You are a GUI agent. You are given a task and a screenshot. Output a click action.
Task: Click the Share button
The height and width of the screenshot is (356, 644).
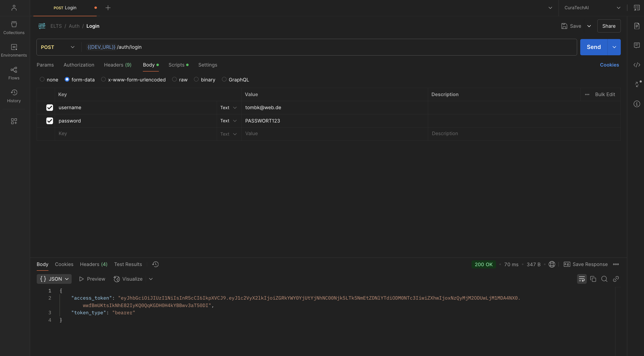tap(609, 26)
